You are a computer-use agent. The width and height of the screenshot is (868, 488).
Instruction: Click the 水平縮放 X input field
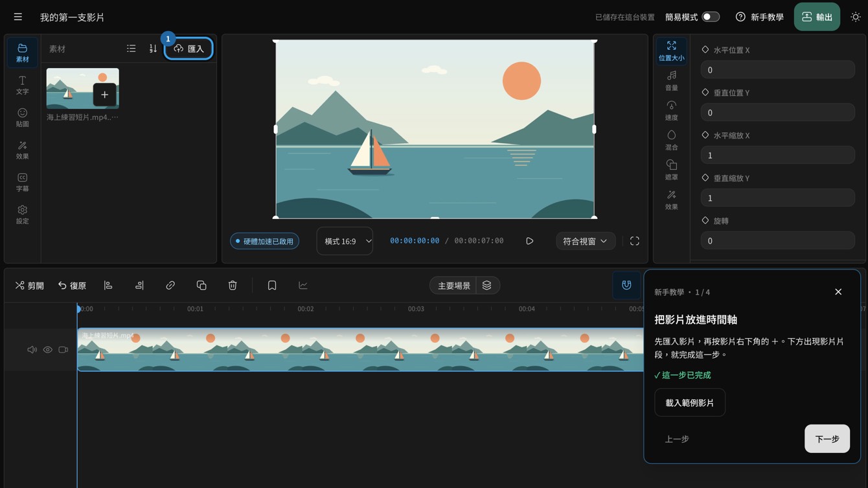tap(777, 156)
